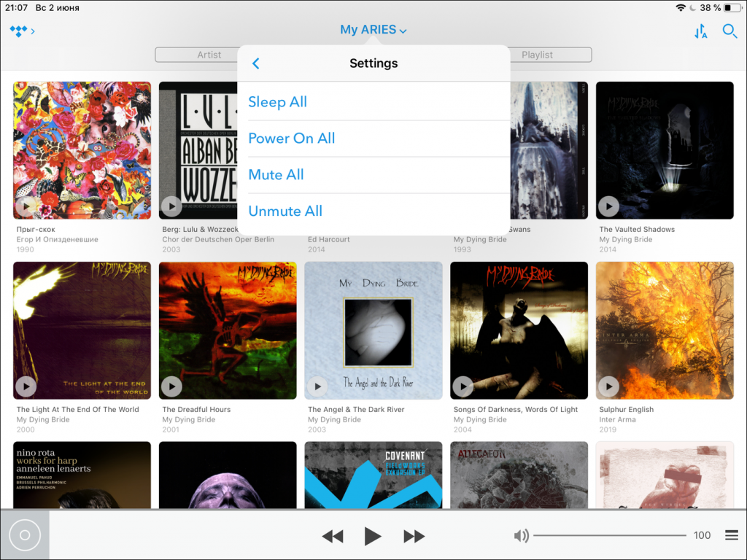Play The Light At The End Of The World
The width and height of the screenshot is (747, 560).
click(x=26, y=386)
